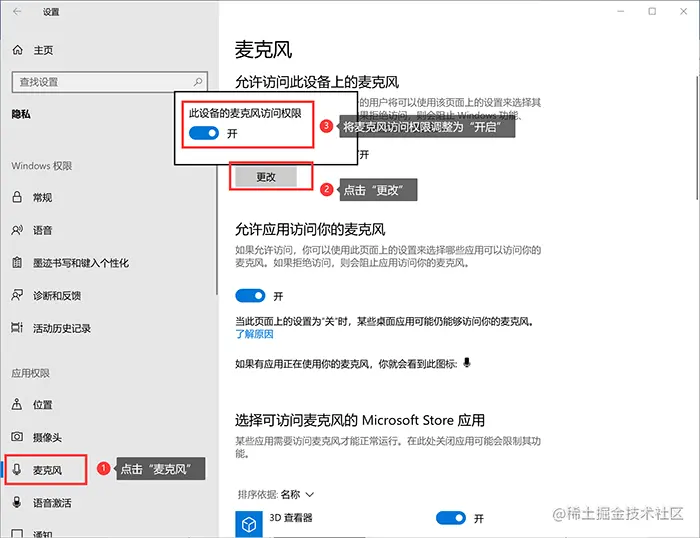Toggle 此设备的麦克风访问权限 switch
The width and height of the screenshot is (700, 538).
[x=204, y=133]
